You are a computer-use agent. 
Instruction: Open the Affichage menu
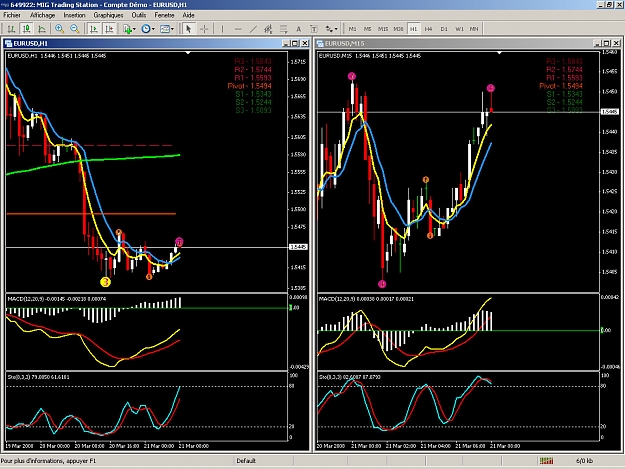[42, 15]
